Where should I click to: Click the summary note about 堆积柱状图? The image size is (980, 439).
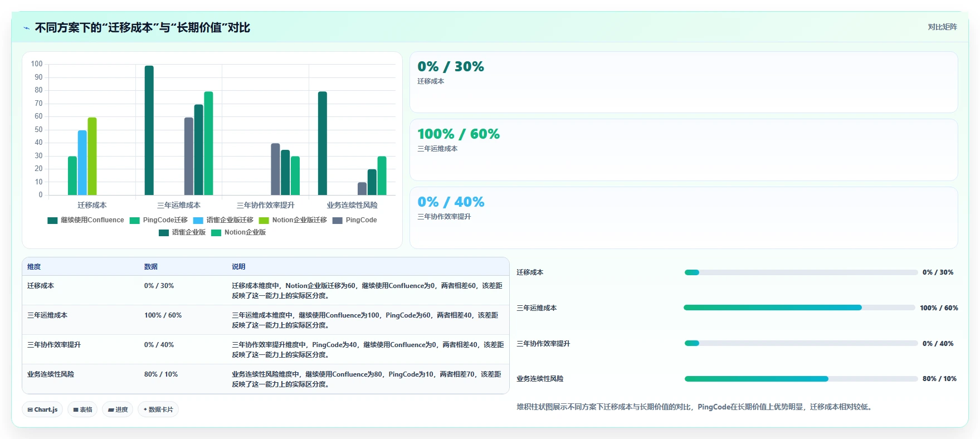[x=695, y=407]
